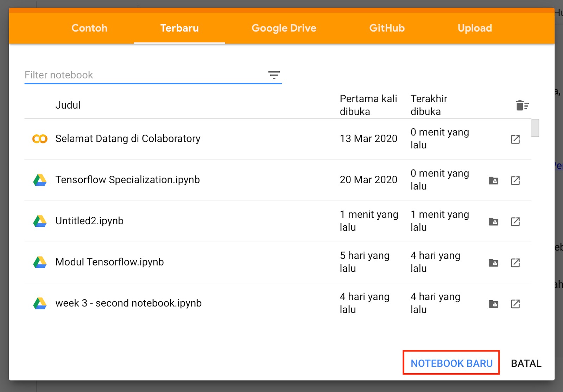Image resolution: width=563 pixels, height=392 pixels.
Task: Show week 3 - second notebook.ipynb in Drive folder icon
Action: pos(493,304)
